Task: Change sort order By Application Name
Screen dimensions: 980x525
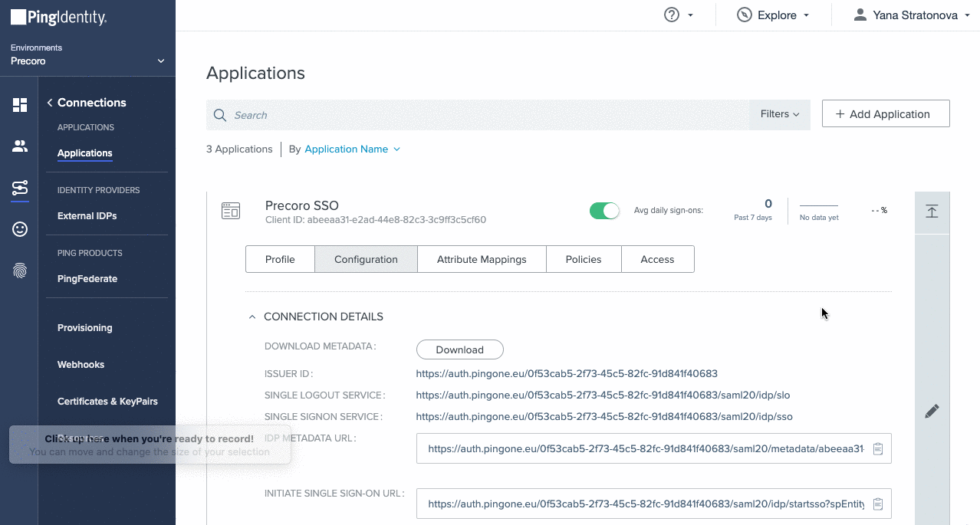Action: (352, 149)
